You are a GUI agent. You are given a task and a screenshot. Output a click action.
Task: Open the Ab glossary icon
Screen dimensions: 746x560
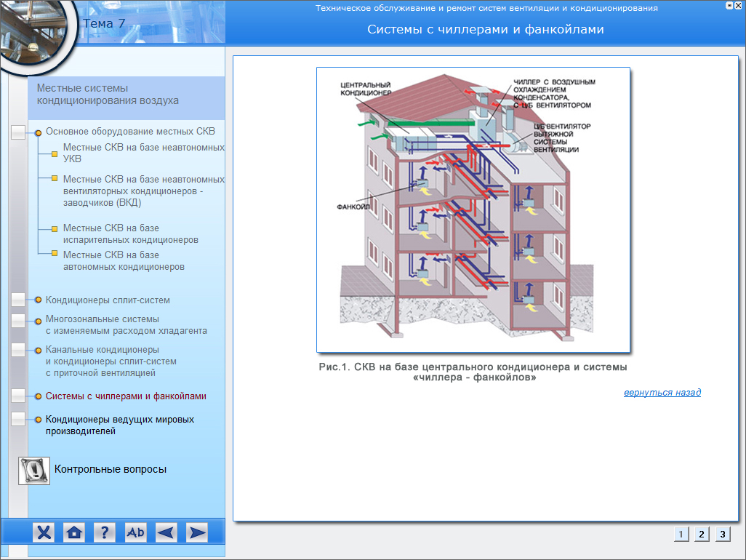pos(136,532)
